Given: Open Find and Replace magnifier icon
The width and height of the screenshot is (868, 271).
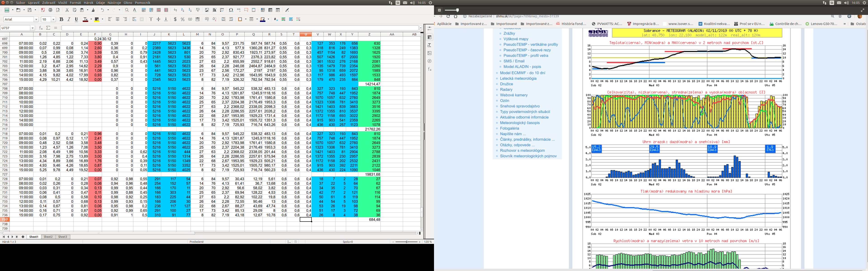Looking at the screenshot, I should (x=127, y=10).
